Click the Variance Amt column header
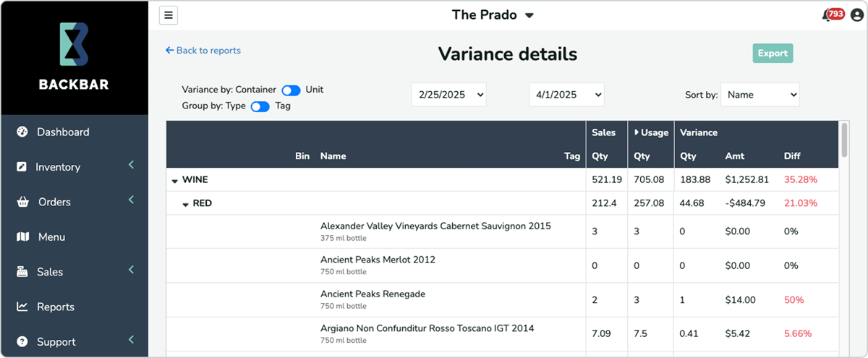Image resolution: width=868 pixels, height=358 pixels. click(734, 156)
